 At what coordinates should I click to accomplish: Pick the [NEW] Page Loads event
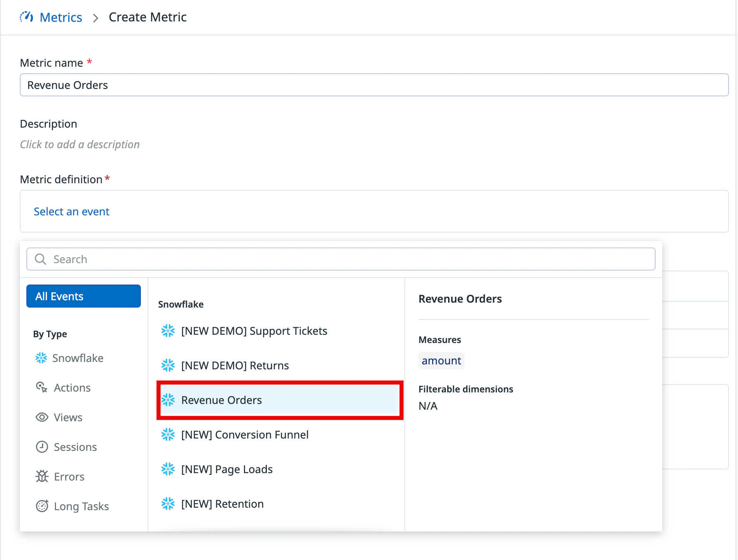pos(227,469)
